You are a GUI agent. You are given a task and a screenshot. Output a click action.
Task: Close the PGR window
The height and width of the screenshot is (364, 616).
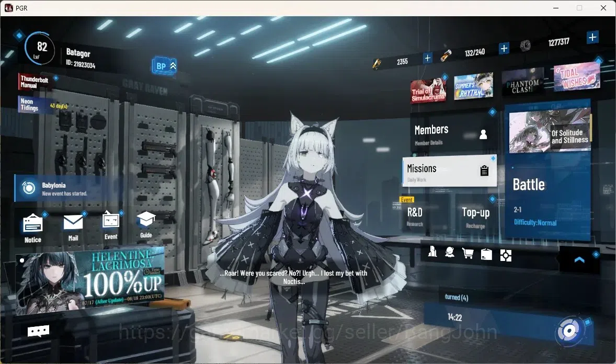(x=603, y=8)
